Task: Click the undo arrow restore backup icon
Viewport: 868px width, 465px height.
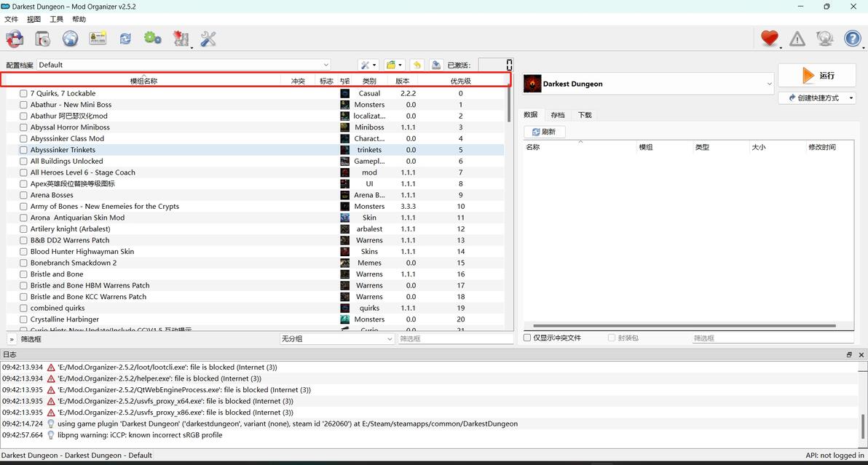Action: click(417, 65)
